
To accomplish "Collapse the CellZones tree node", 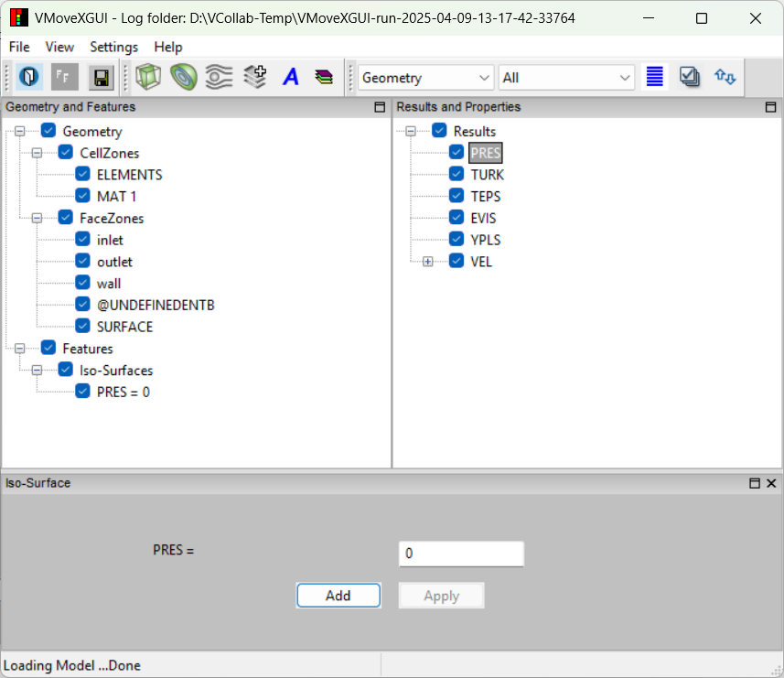I will tap(37, 153).
